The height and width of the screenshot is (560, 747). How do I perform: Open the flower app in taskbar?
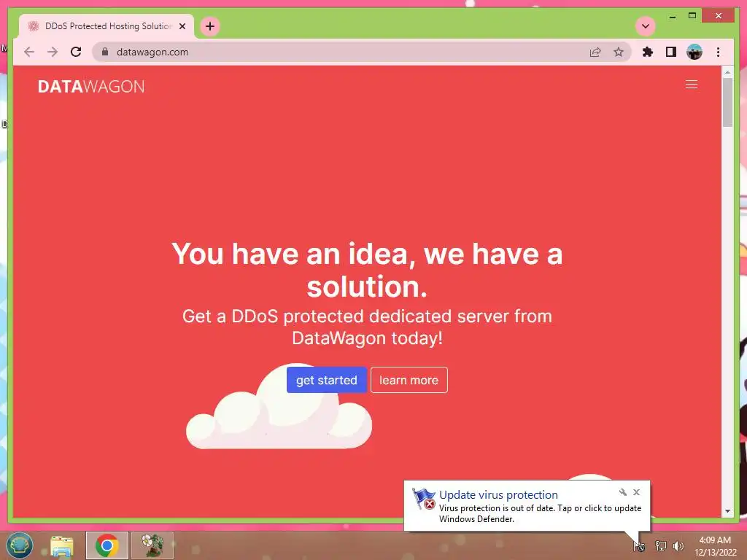[x=152, y=545]
